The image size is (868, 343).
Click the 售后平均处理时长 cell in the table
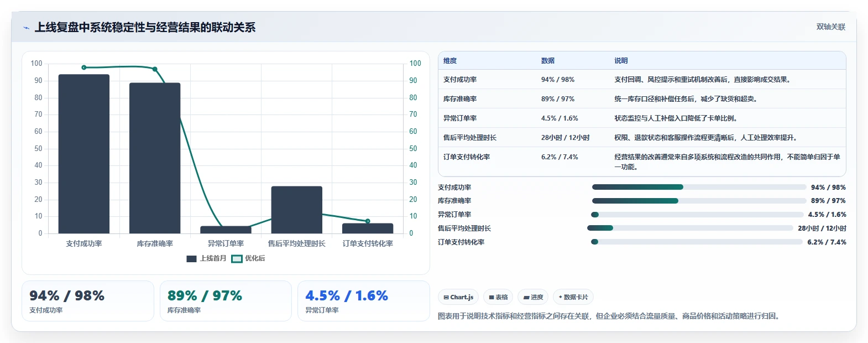point(470,138)
